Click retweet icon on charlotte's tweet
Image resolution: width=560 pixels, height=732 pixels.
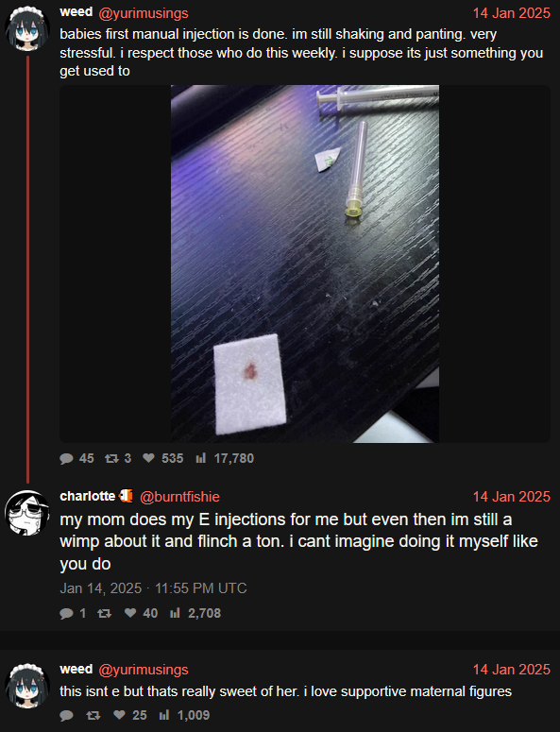(104, 613)
